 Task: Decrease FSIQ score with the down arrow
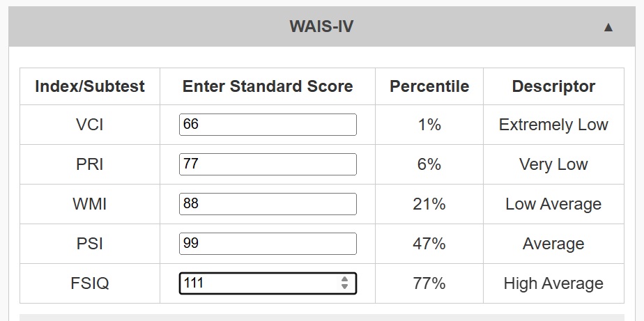(x=344, y=287)
